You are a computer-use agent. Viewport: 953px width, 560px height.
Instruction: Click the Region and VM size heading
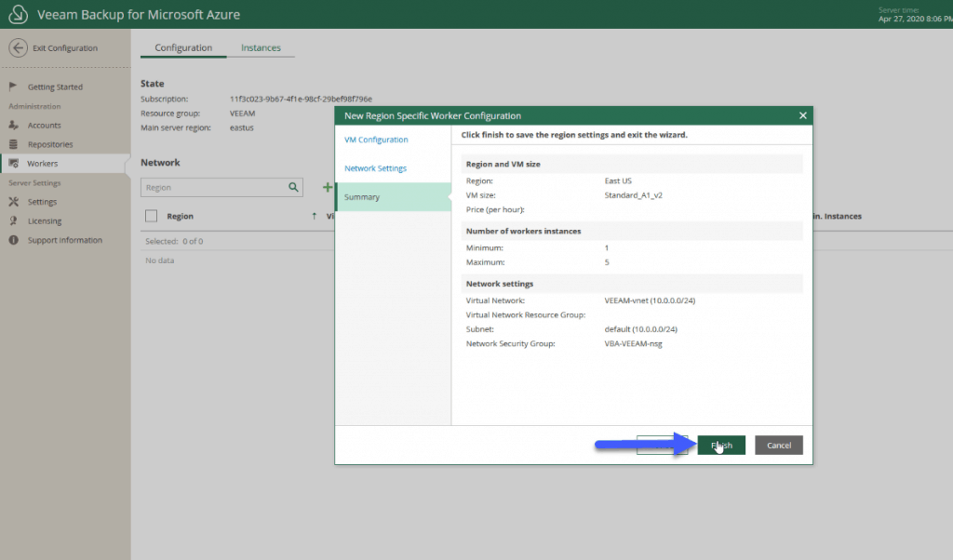(x=503, y=164)
